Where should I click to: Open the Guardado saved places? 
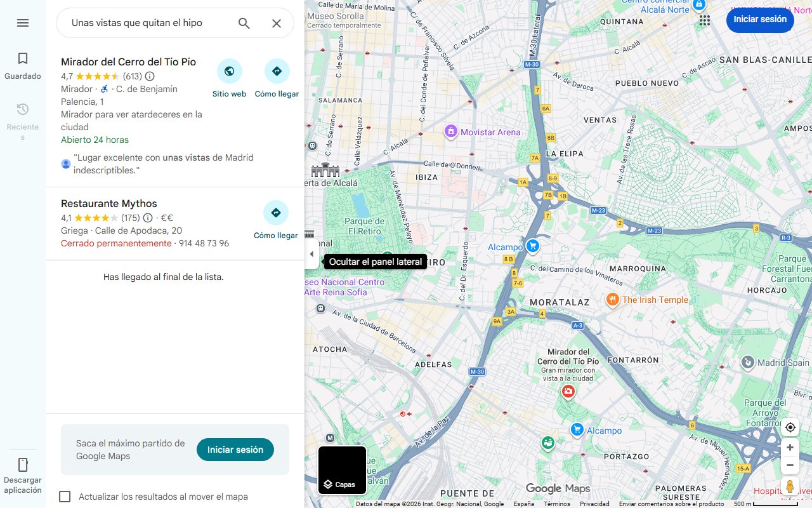point(23,66)
